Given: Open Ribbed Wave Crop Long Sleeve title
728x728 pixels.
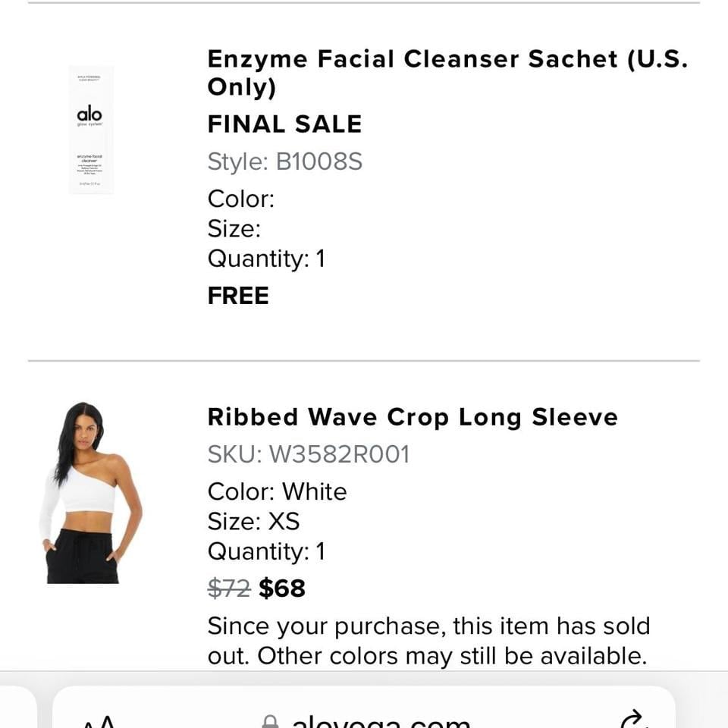Looking at the screenshot, I should tap(413, 416).
